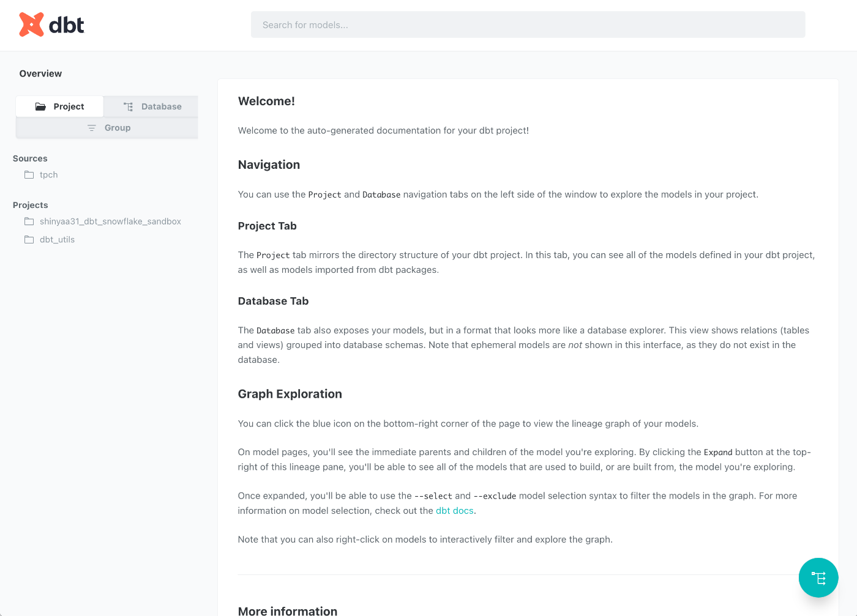Click the folder icon beside tpch
The image size is (857, 616).
pyautogui.click(x=29, y=175)
